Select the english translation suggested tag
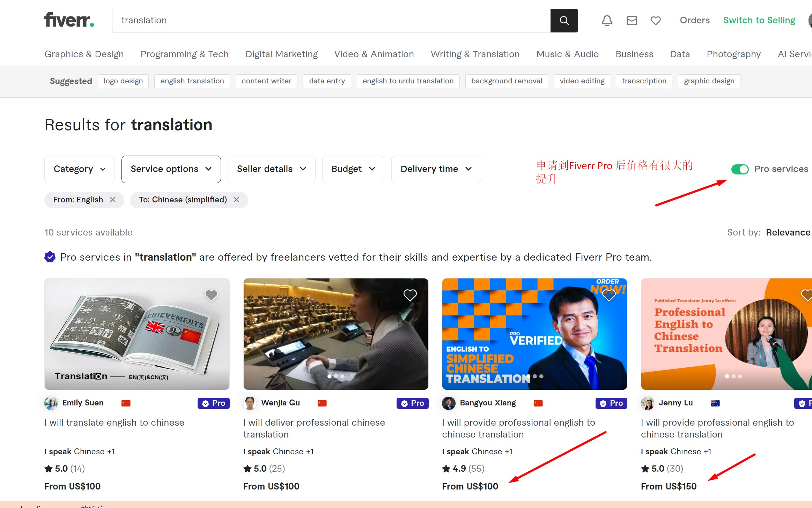 pyautogui.click(x=192, y=81)
